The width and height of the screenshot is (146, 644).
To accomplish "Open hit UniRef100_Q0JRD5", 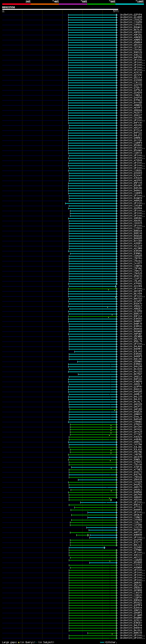I will tap(131, 17).
